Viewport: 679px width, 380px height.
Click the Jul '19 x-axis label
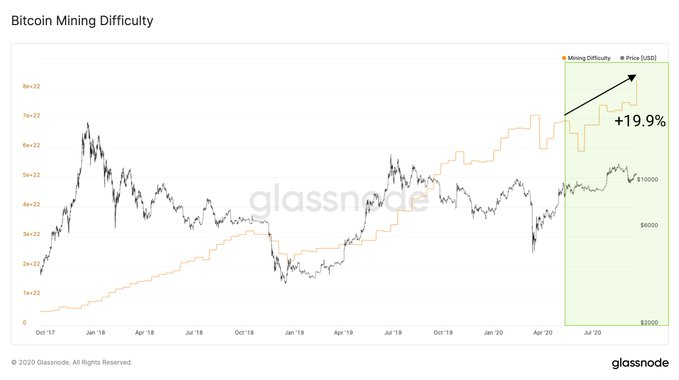click(393, 333)
